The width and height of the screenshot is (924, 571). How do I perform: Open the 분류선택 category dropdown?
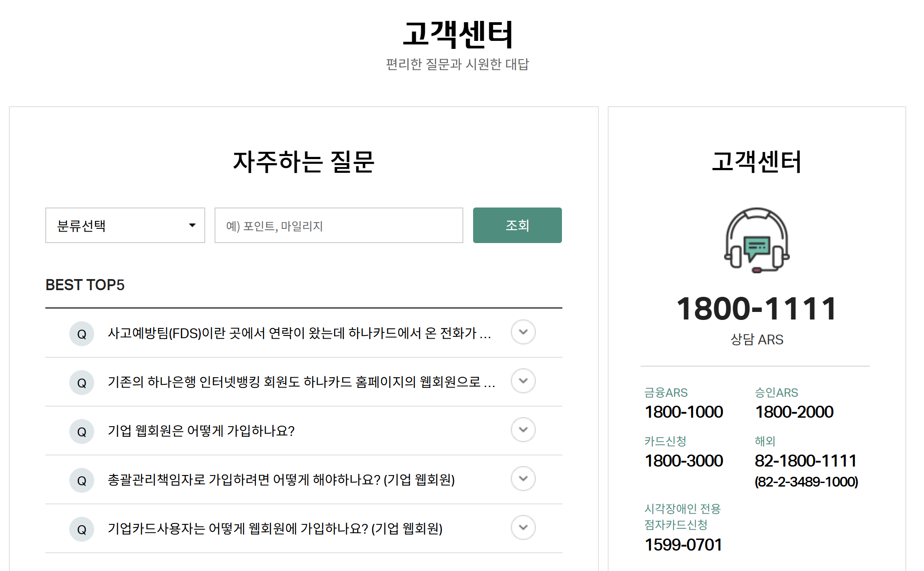click(x=125, y=225)
